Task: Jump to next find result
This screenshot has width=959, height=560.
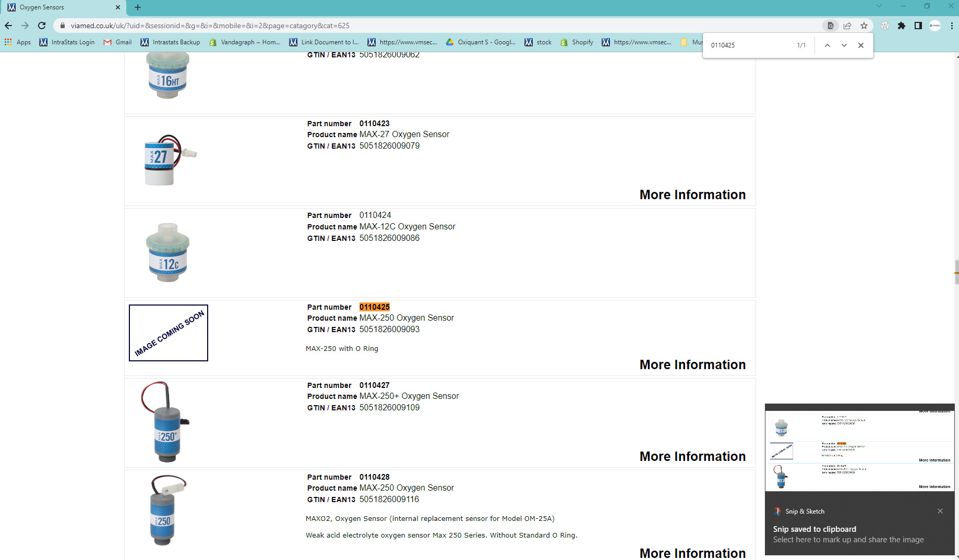Action: click(844, 45)
